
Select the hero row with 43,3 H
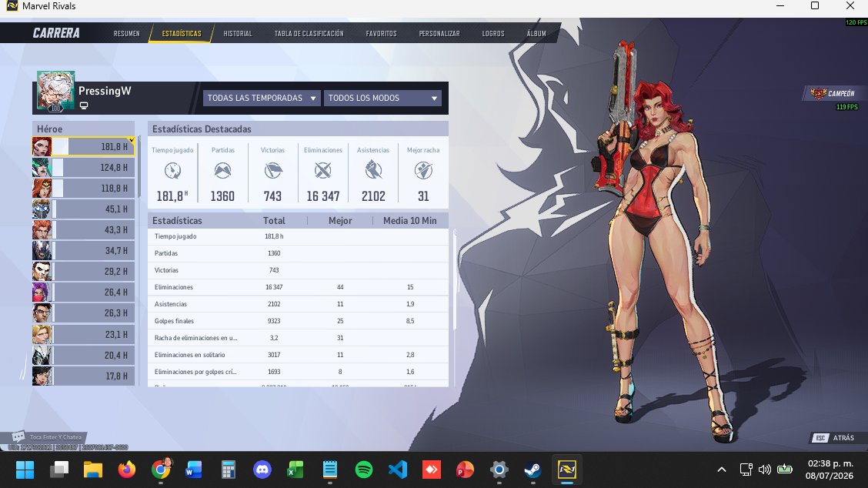coord(84,230)
